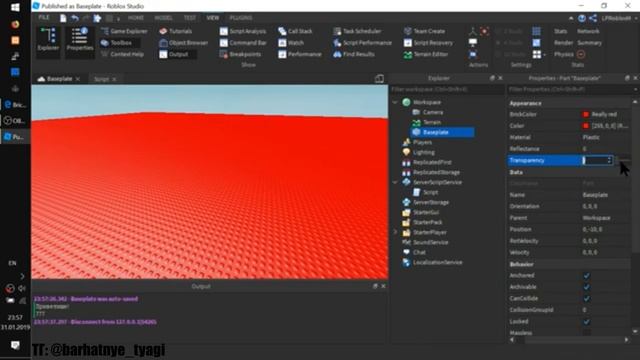Viewport: 640px width, 360px height.
Task: Open Script Performance
Action: (x=362, y=43)
